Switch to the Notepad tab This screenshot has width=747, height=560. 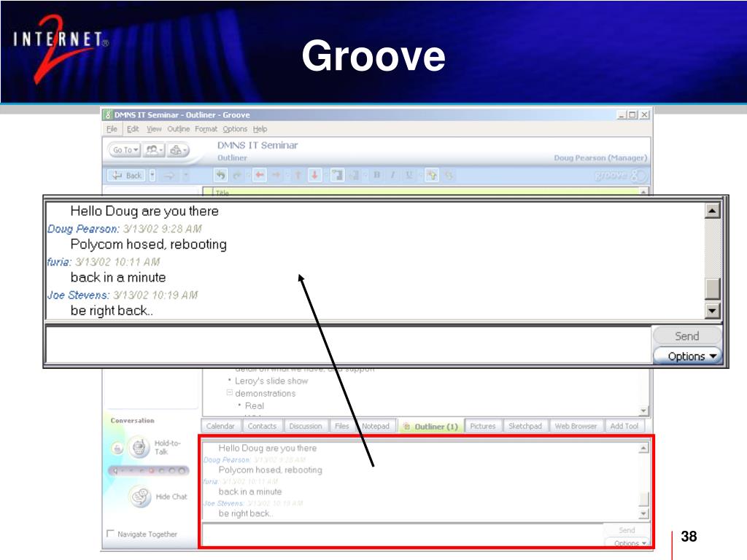point(376,426)
